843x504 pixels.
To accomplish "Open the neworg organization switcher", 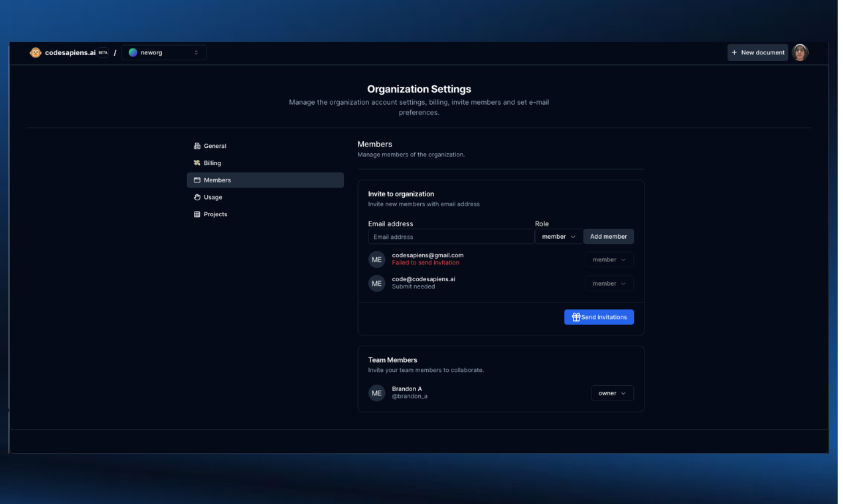I will pos(163,52).
